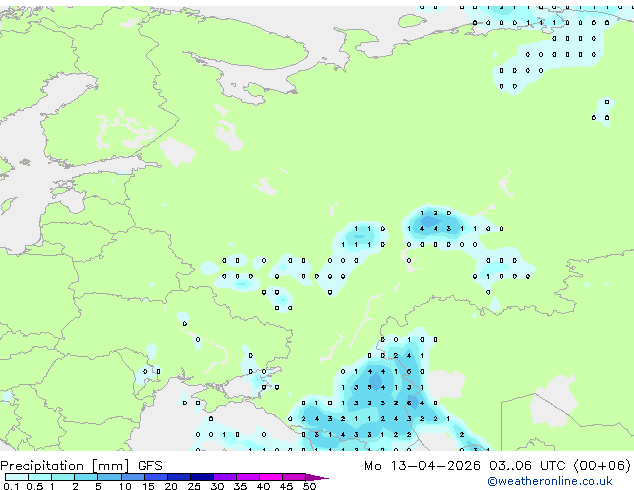Click the purple arrow tip above 50
Image resolution: width=634 pixels, height=490 pixels.
tap(317, 477)
